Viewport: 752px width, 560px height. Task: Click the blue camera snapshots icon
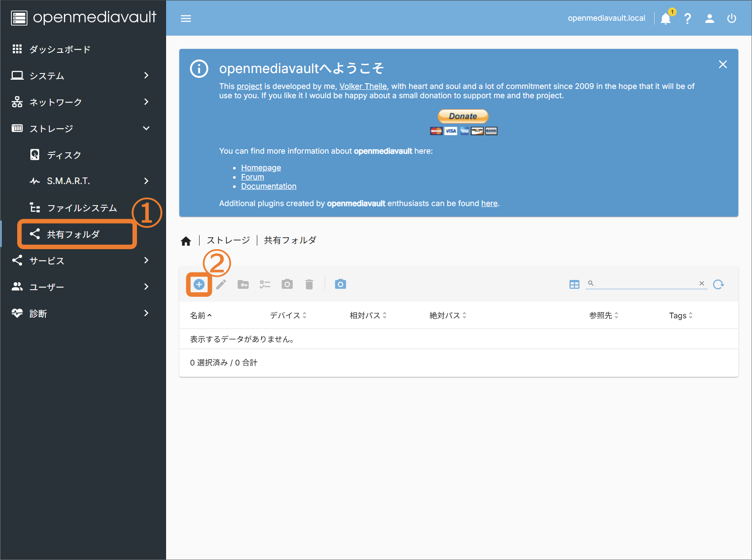click(x=341, y=284)
